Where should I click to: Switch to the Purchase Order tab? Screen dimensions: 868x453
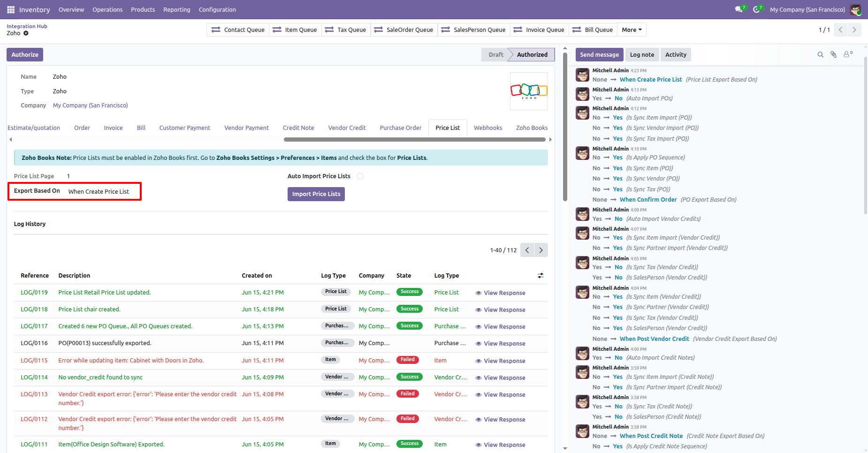(401, 128)
